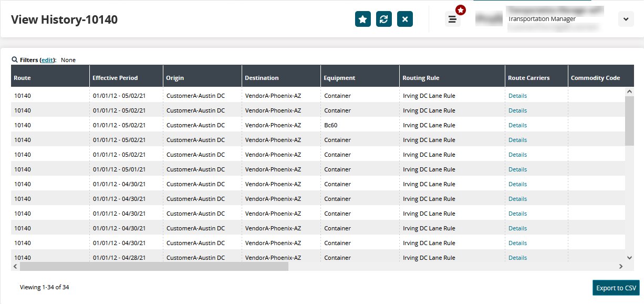Click the star favorite icon

pos(362,19)
